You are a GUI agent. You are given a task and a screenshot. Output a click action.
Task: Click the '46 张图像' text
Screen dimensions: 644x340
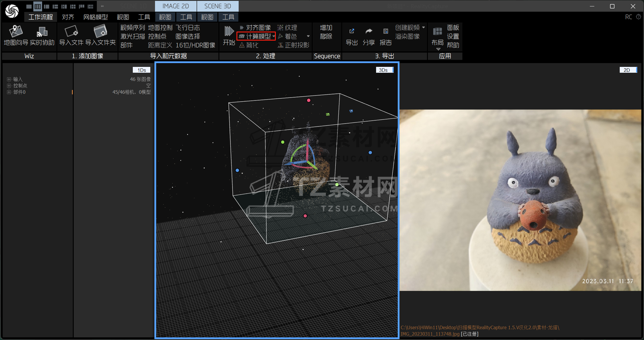pyautogui.click(x=140, y=79)
